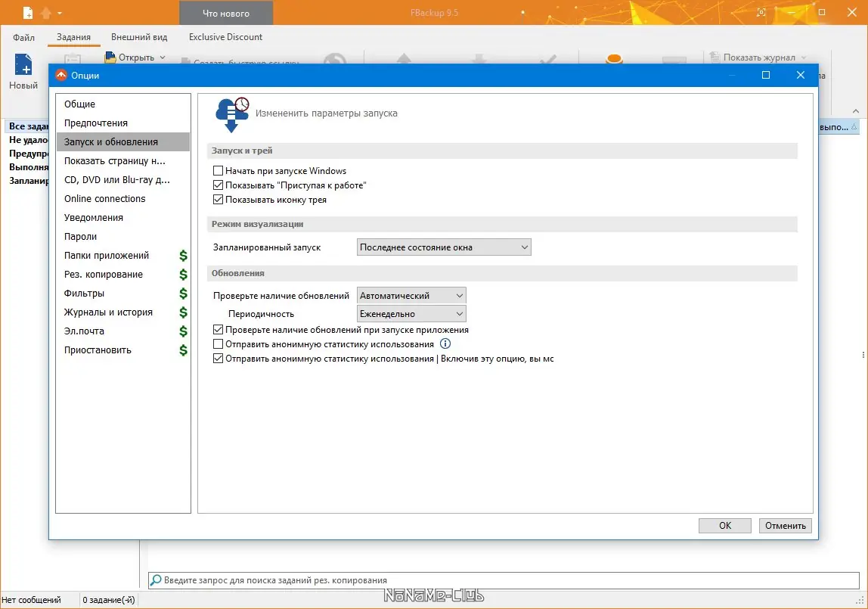Open the Запланированный запуск dropdown
Viewport: 868px width, 609px height.
pyautogui.click(x=444, y=247)
